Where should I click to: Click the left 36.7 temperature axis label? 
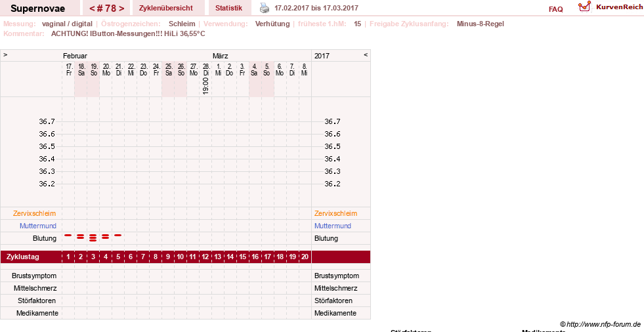[47, 121]
